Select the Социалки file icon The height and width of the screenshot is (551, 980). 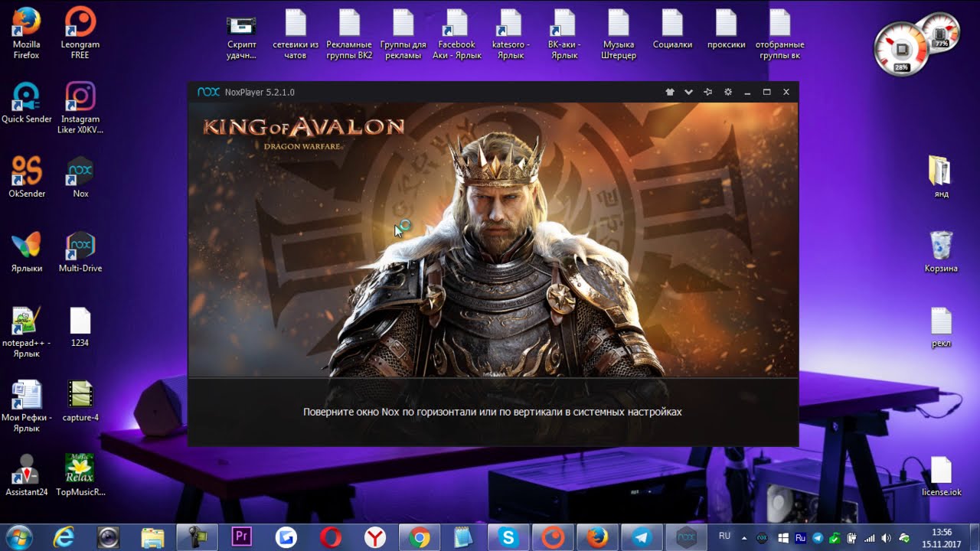[672, 28]
